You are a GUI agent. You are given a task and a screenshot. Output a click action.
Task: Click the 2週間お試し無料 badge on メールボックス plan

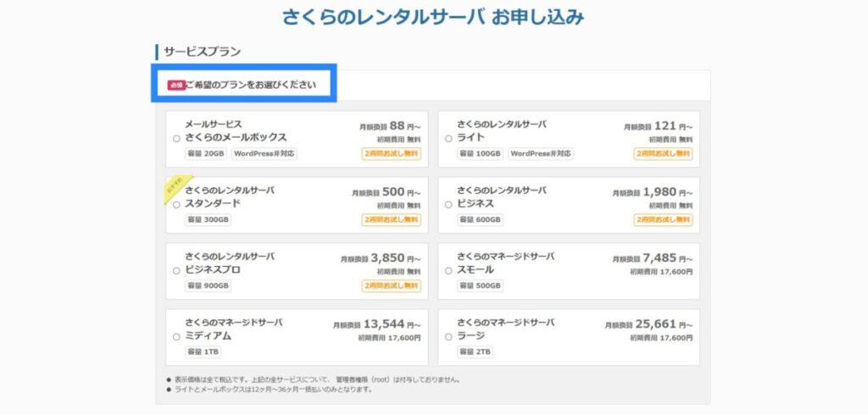[x=392, y=154]
